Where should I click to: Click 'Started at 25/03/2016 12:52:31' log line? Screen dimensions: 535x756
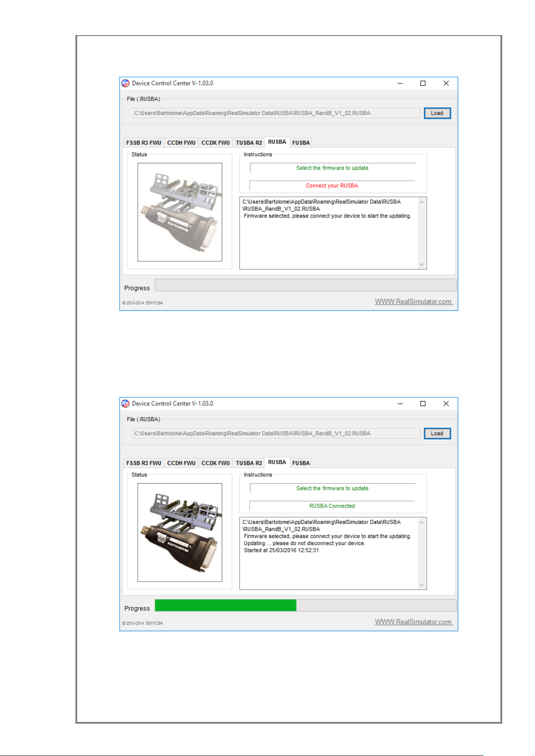click(281, 551)
